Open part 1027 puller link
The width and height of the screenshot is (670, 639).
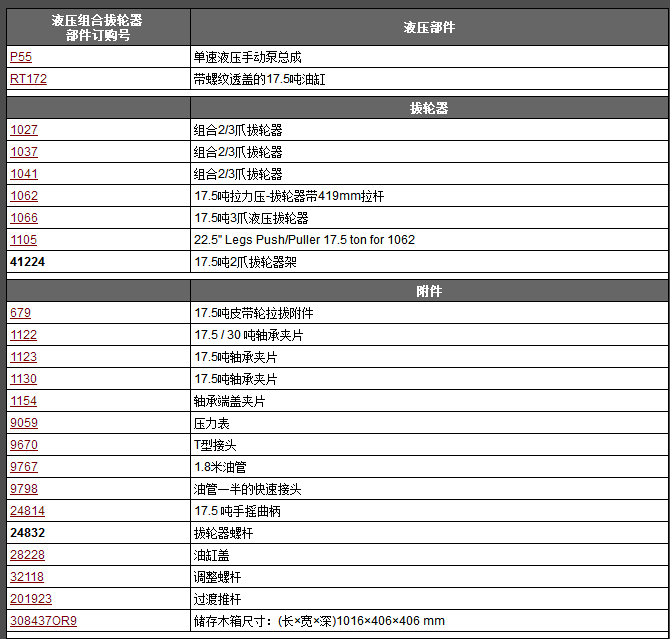[24, 130]
